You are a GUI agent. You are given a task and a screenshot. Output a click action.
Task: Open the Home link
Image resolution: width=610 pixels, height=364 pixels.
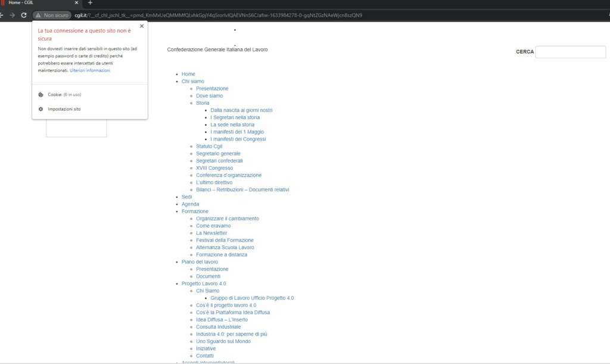(188, 74)
